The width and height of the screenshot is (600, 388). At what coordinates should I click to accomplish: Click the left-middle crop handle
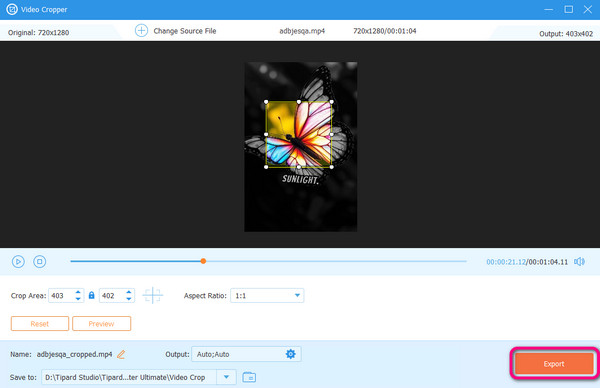[x=266, y=134]
